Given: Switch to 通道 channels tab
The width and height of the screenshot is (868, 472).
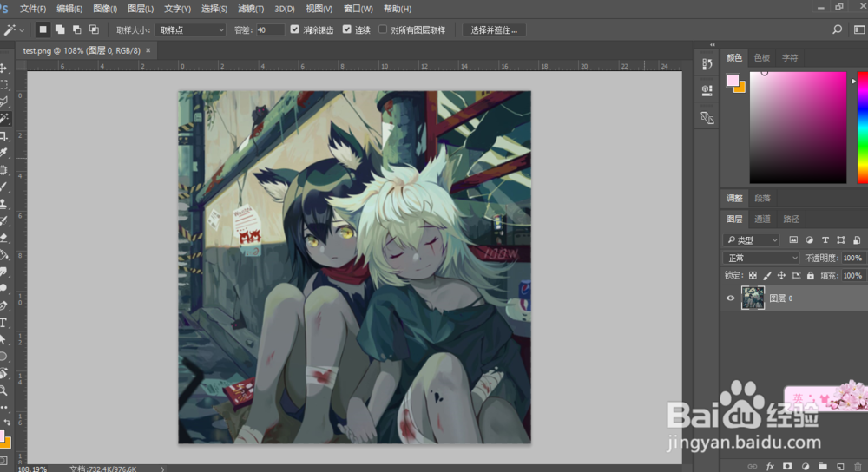Looking at the screenshot, I should [762, 220].
